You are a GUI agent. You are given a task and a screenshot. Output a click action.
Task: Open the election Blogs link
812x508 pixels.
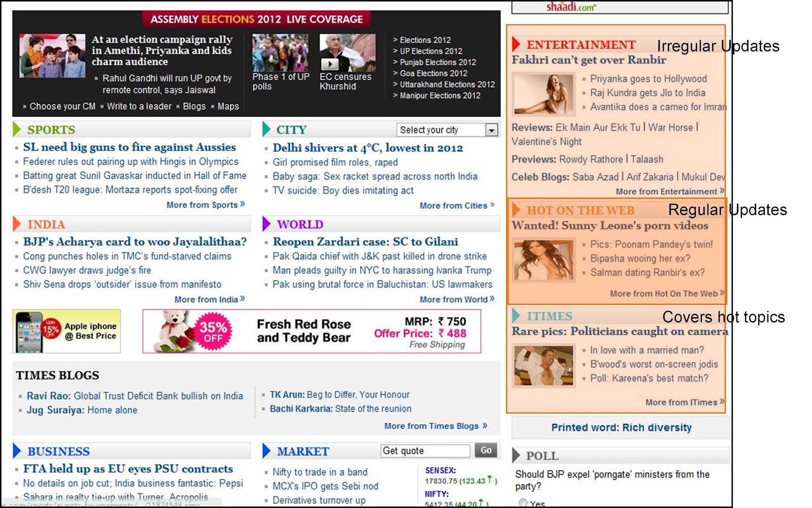click(194, 106)
